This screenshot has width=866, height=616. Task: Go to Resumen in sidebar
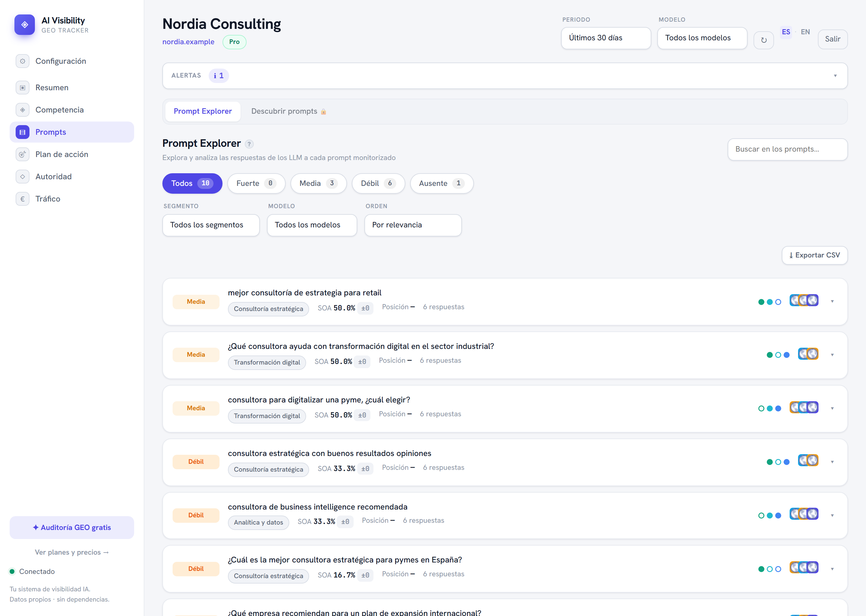[x=72, y=88]
